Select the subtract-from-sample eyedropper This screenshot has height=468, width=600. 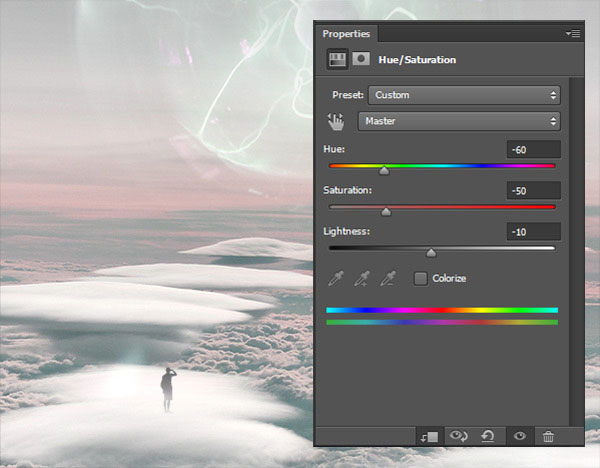tap(392, 278)
